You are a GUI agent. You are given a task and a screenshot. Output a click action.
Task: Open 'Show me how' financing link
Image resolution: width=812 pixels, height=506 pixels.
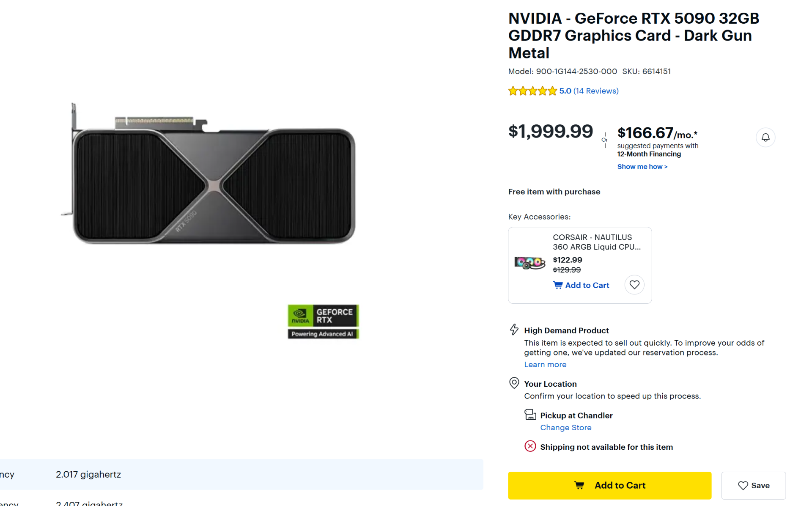click(x=642, y=167)
